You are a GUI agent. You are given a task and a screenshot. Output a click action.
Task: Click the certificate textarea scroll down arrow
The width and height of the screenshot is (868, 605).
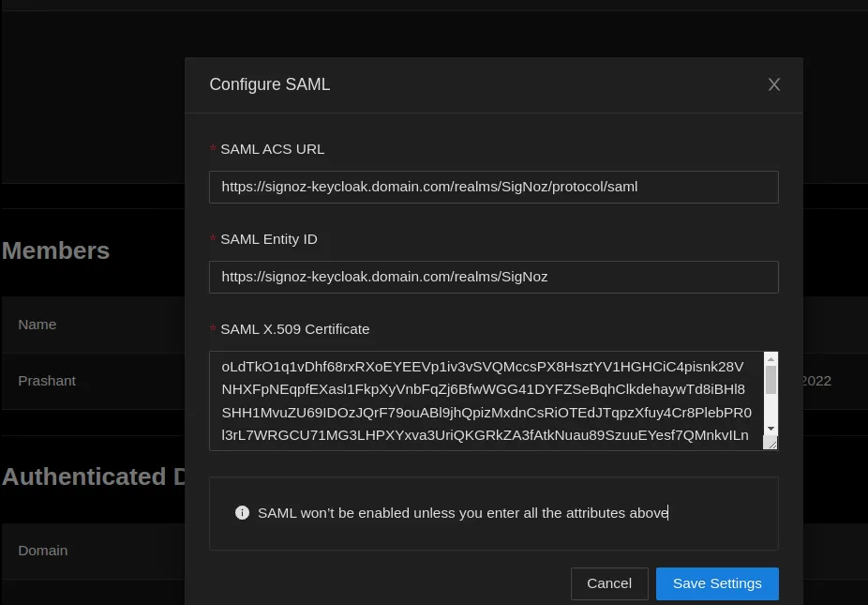771,429
